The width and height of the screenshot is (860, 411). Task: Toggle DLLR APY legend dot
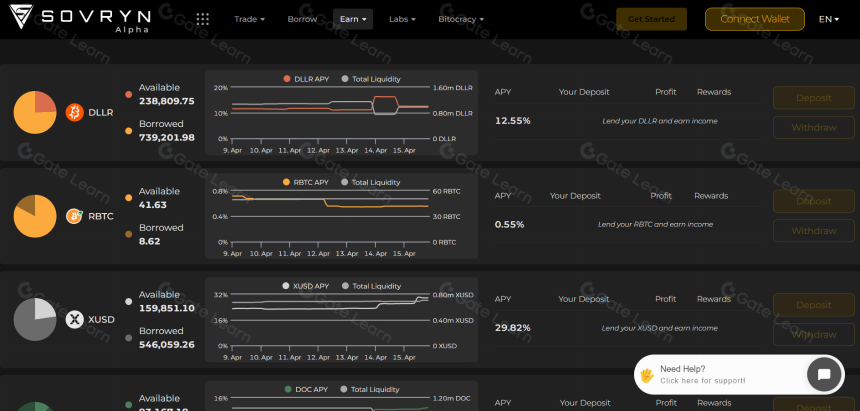pyautogui.click(x=287, y=79)
